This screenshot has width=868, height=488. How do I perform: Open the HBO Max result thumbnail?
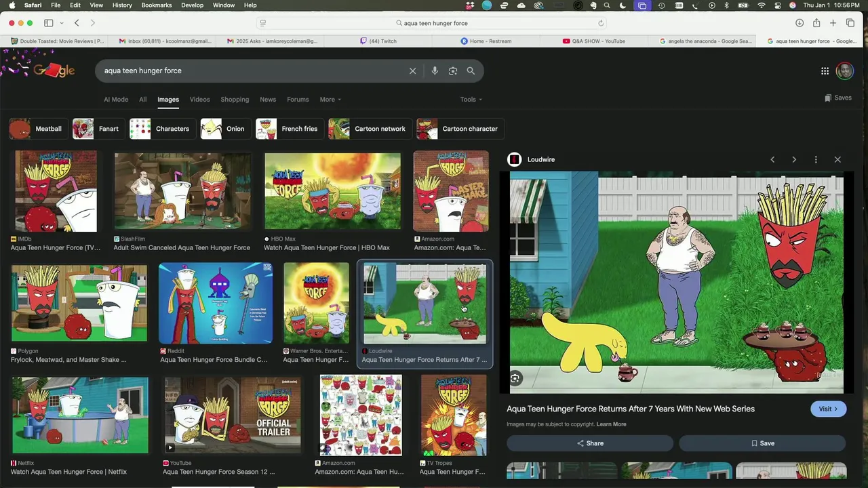click(x=332, y=191)
